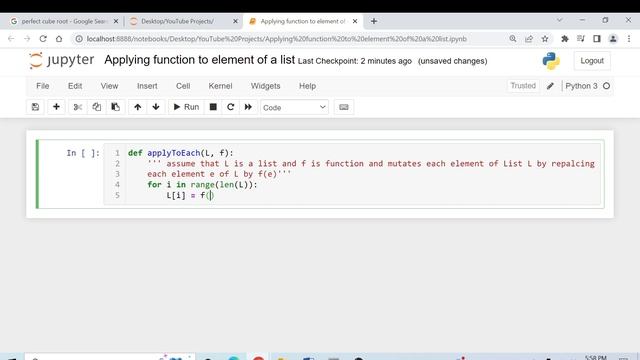Click the Python logo icon
640x360 pixels.
(x=551, y=61)
